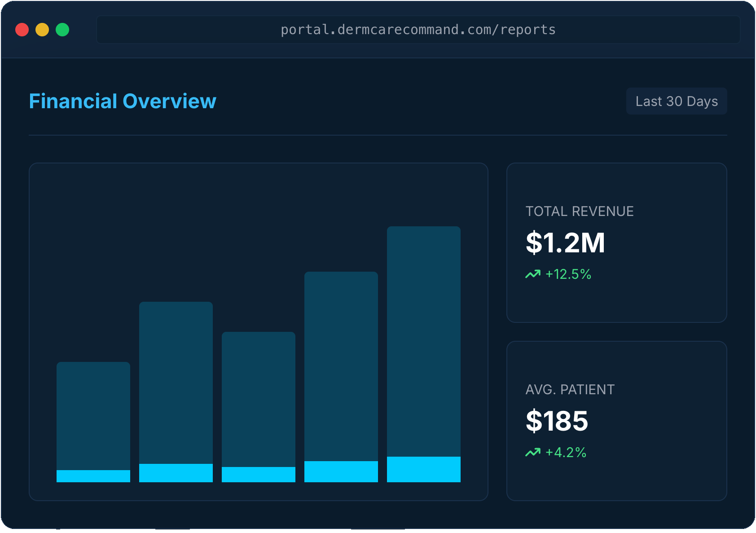The image size is (756, 533).
Task: Open the Last 30 Days date range selector
Action: [676, 101]
